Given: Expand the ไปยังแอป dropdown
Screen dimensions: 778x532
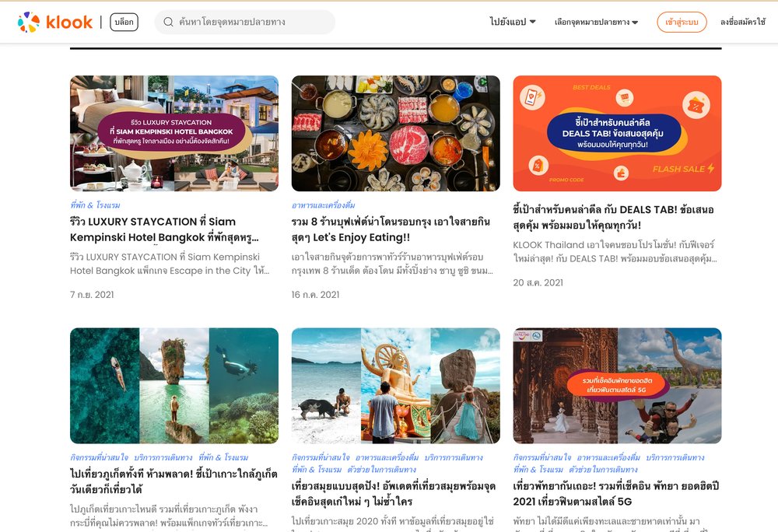Looking at the screenshot, I should [x=513, y=22].
